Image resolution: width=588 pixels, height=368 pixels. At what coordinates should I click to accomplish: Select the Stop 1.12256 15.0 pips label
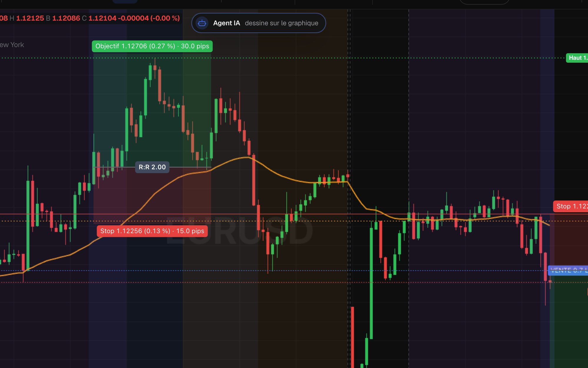152,231
